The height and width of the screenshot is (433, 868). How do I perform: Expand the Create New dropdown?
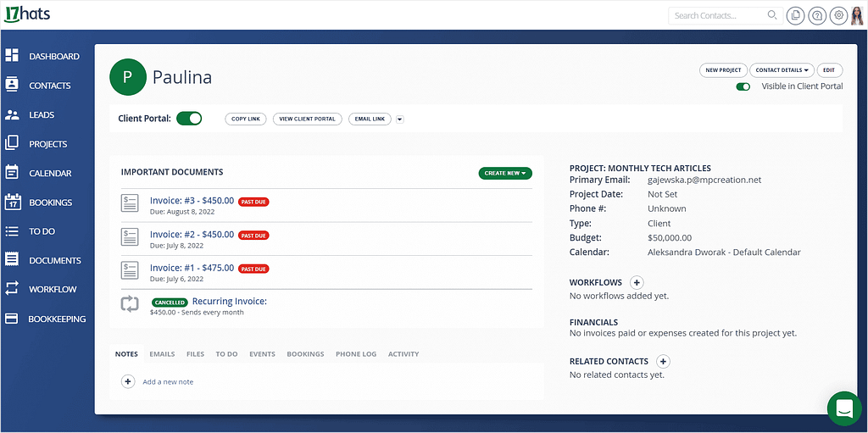click(x=505, y=174)
